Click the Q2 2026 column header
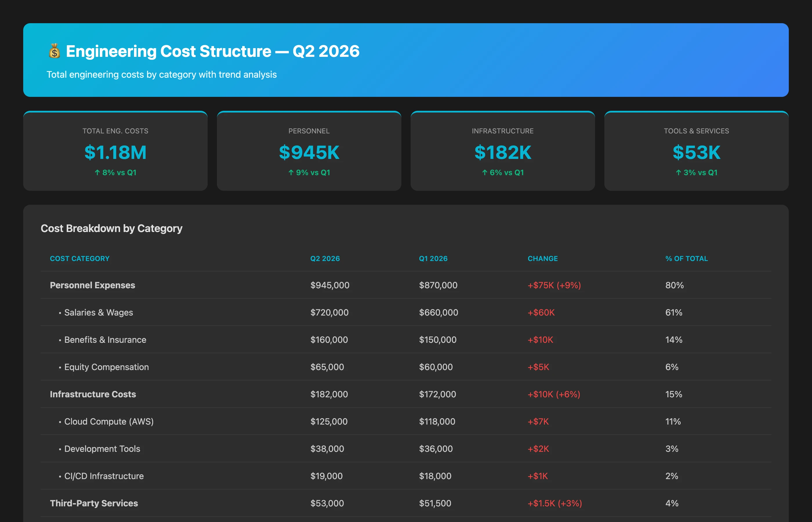Viewport: 812px width, 522px height. 325,259
